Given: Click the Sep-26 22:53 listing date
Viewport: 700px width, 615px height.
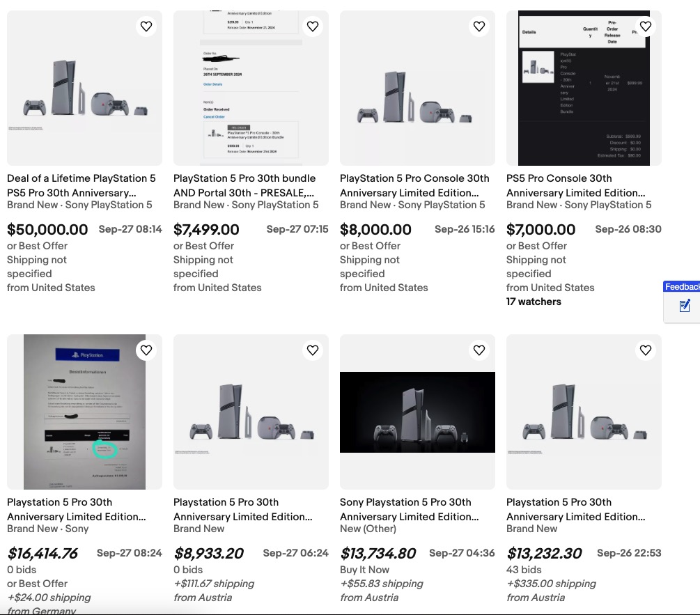Looking at the screenshot, I should coord(629,553).
